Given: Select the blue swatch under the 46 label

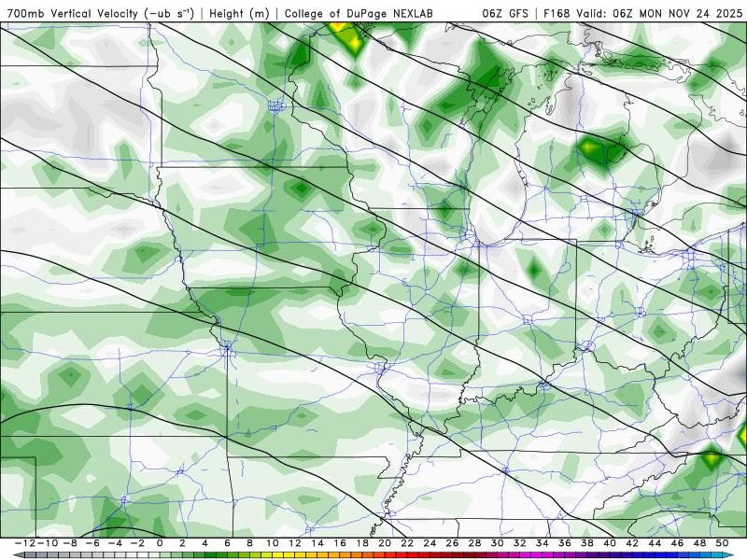Looking at the screenshot, I should (684, 554).
